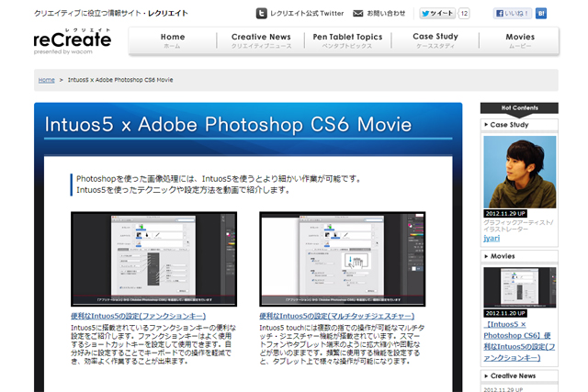Click the intro paragraph about Photoshop image processing
This screenshot has width=588, height=392.
point(219,185)
